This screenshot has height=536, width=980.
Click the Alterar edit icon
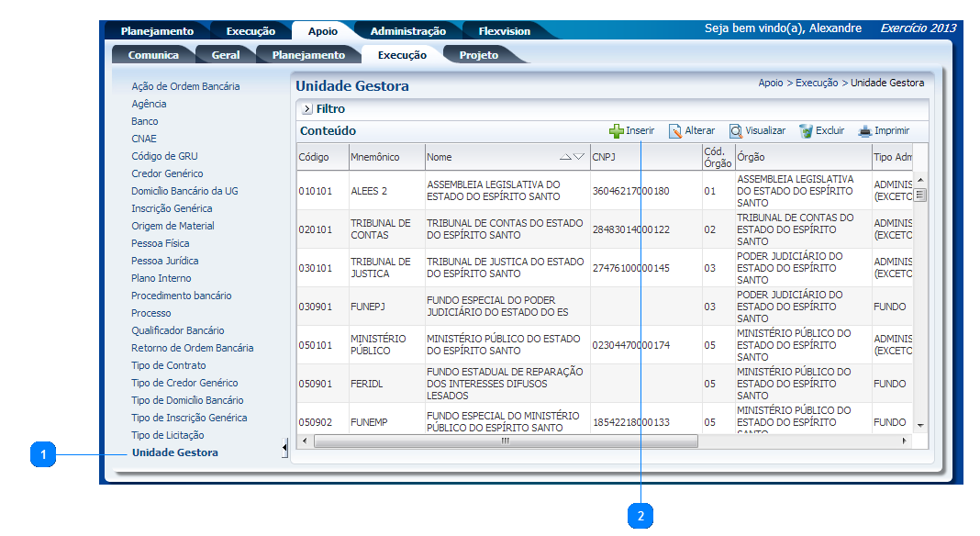674,131
